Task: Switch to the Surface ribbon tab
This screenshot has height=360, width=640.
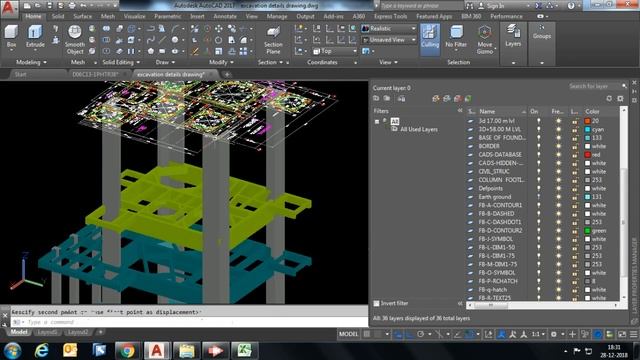Action: click(82, 16)
